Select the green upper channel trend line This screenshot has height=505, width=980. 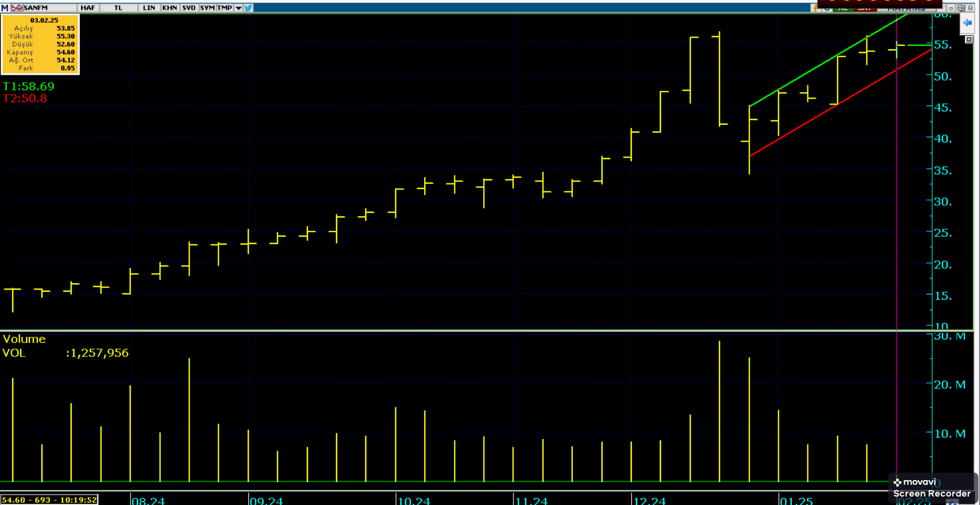[x=828, y=60]
